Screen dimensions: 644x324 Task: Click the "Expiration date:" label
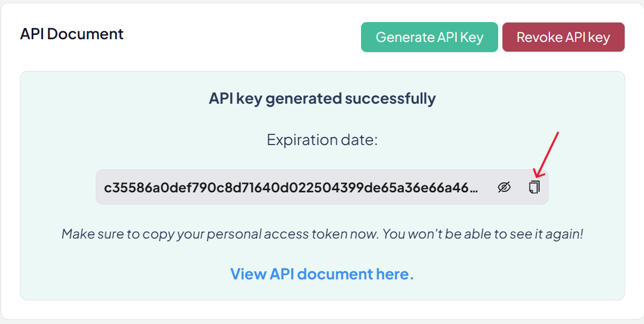point(322,140)
